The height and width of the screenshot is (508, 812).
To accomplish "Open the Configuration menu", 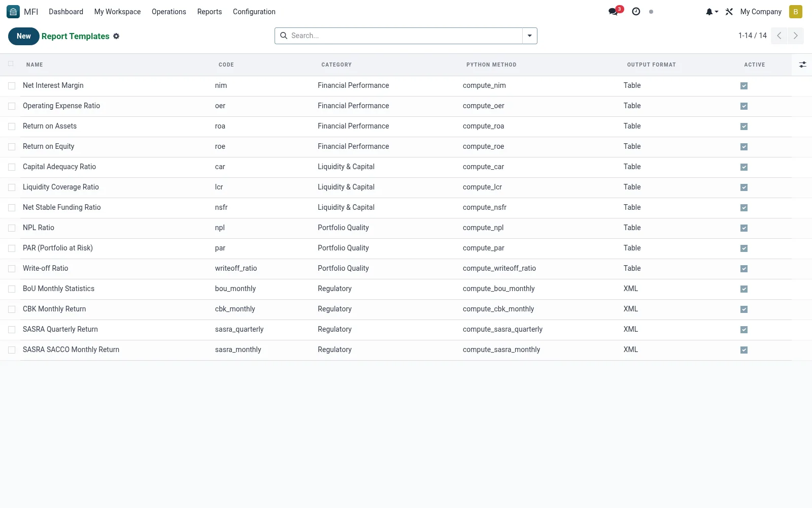I will [254, 12].
